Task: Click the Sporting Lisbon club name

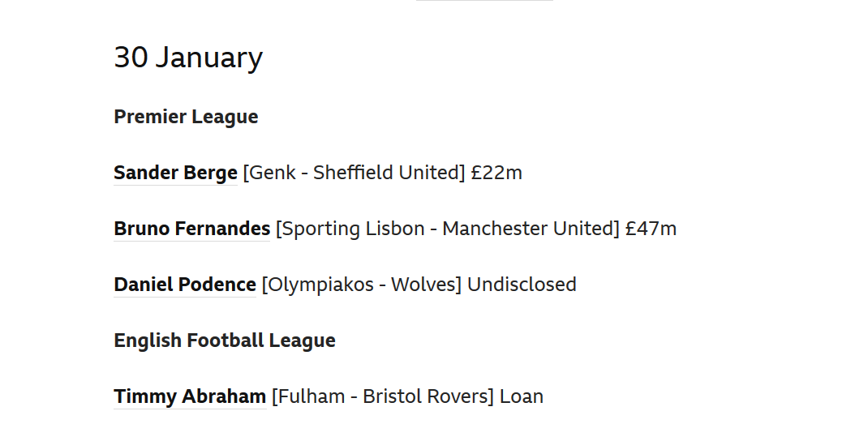Action: (x=353, y=229)
